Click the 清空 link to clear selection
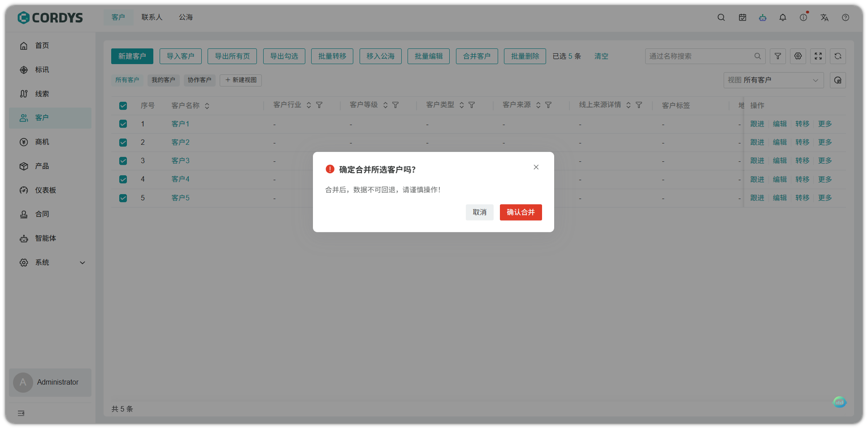 tap(601, 56)
